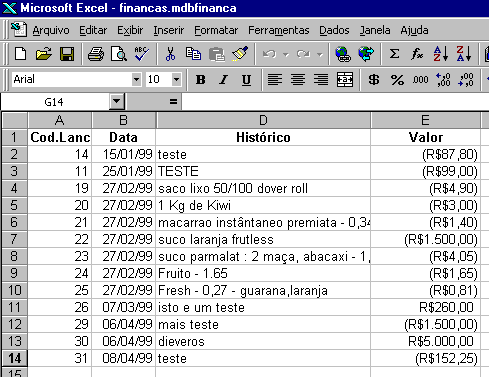Click the Select All corner button
This screenshot has height=377, width=489.
pyautogui.click(x=14, y=120)
